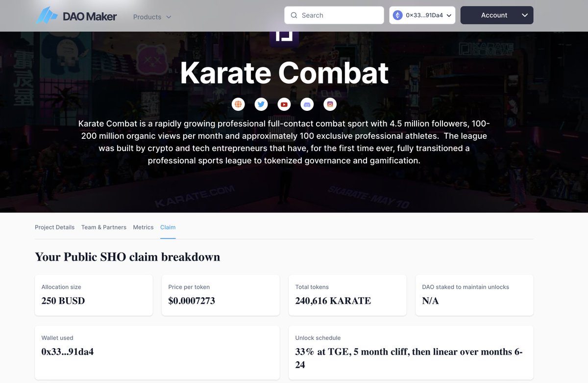Select the Claim tab
Image resolution: width=588 pixels, height=383 pixels.
[x=168, y=227]
